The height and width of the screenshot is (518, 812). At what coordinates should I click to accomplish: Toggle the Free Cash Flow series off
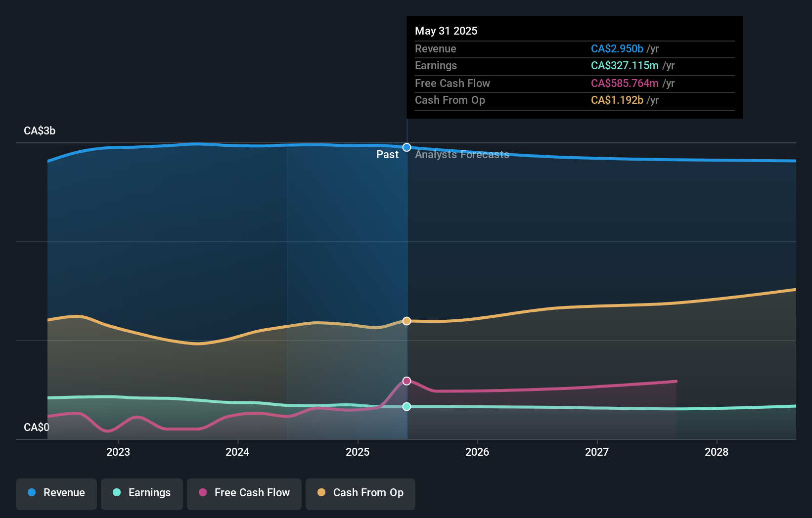pyautogui.click(x=244, y=493)
